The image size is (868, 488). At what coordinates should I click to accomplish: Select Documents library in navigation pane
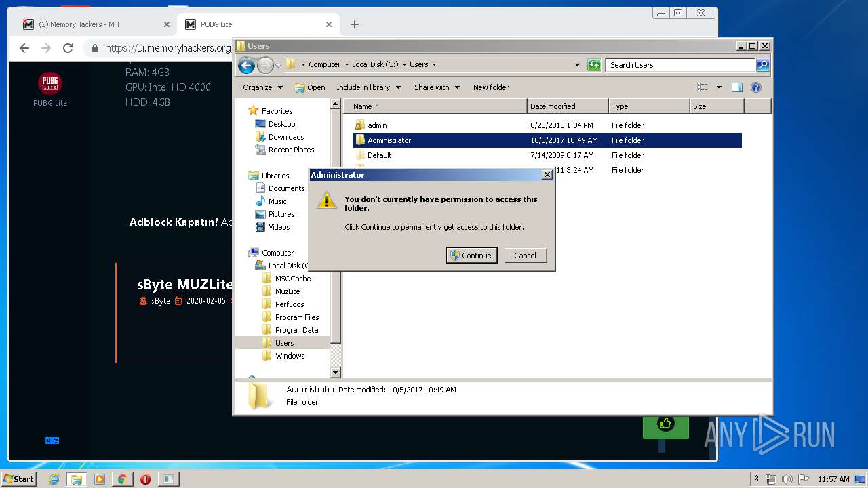pos(286,188)
